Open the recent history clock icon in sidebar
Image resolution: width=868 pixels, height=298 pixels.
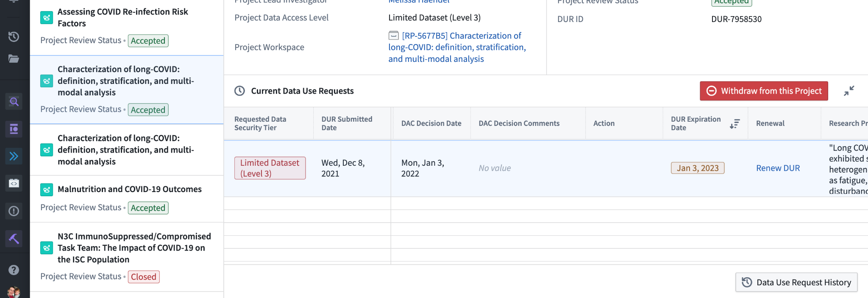(x=14, y=37)
